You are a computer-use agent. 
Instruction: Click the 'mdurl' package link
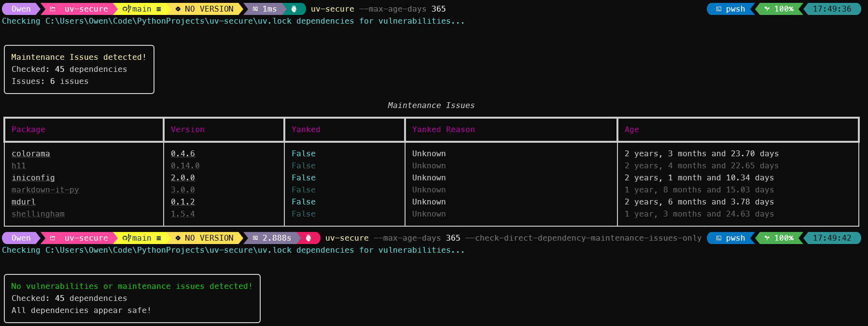click(x=24, y=202)
